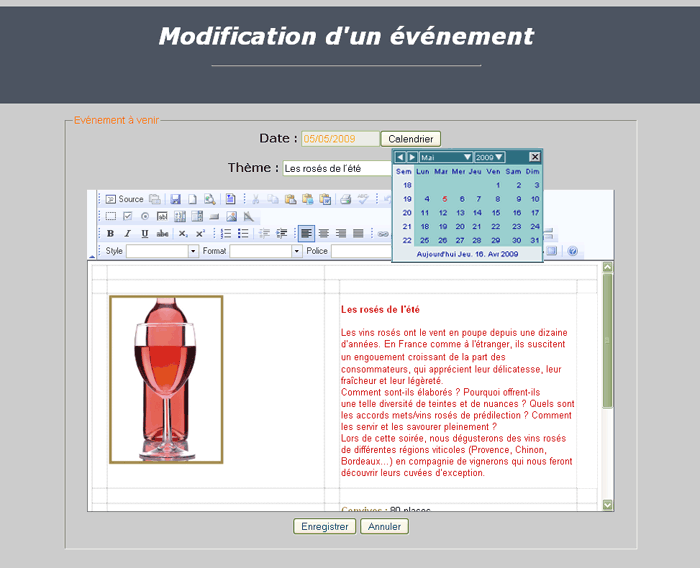Click the editor help question mark icon
Viewport: 700px width, 568px height.
[573, 251]
